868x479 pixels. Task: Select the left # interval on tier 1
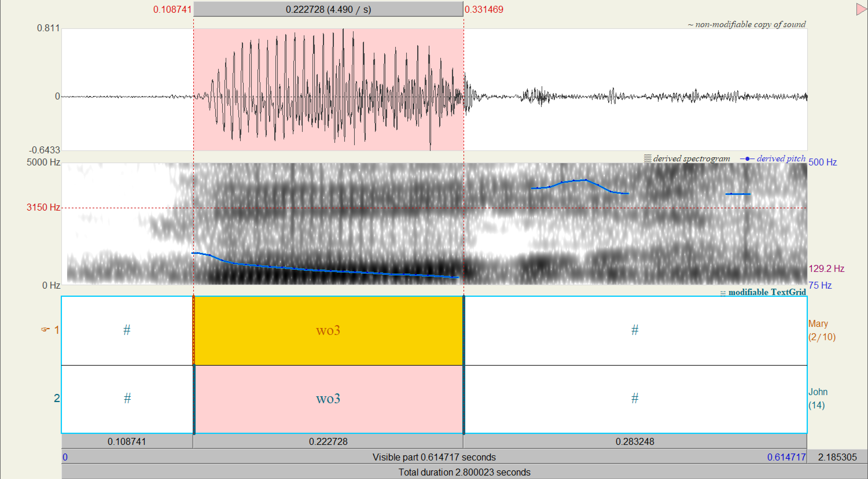point(127,330)
